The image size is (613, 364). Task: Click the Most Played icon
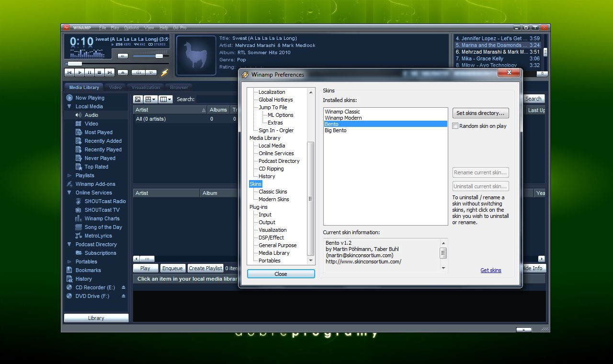pyautogui.click(x=79, y=132)
